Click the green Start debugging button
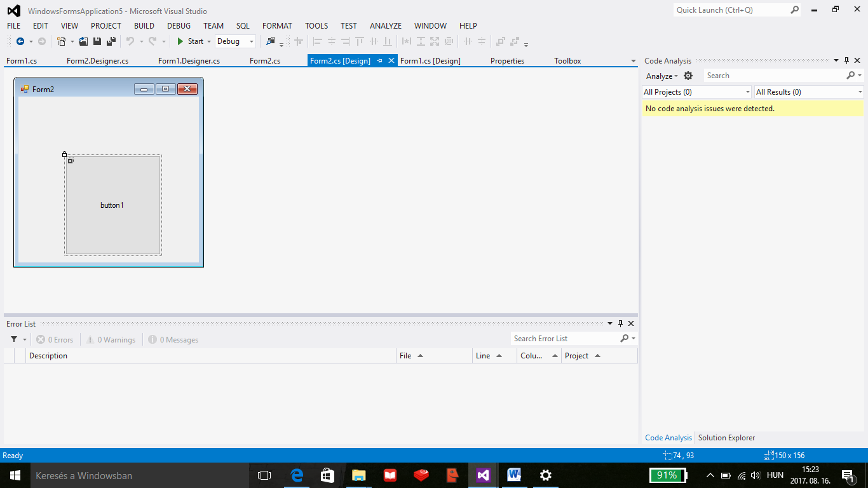 point(189,41)
